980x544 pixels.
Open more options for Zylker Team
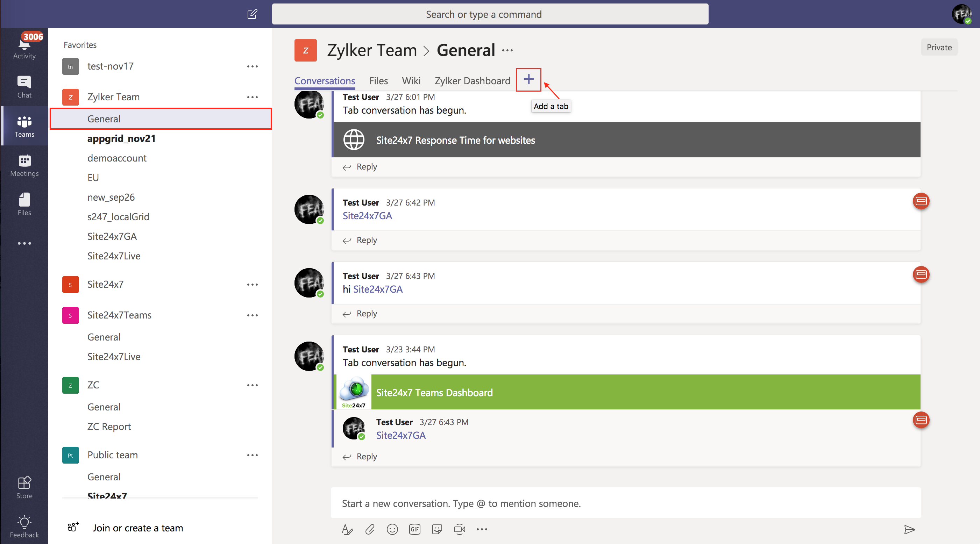[x=252, y=97]
